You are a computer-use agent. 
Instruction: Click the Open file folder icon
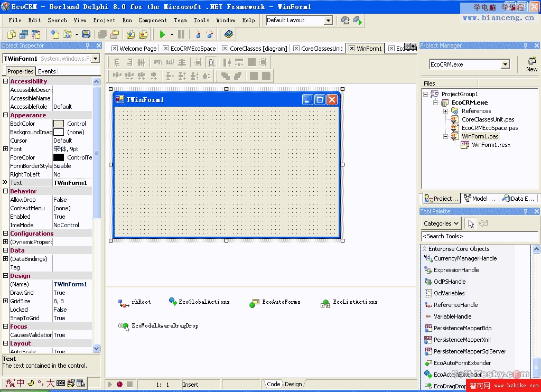[67, 34]
